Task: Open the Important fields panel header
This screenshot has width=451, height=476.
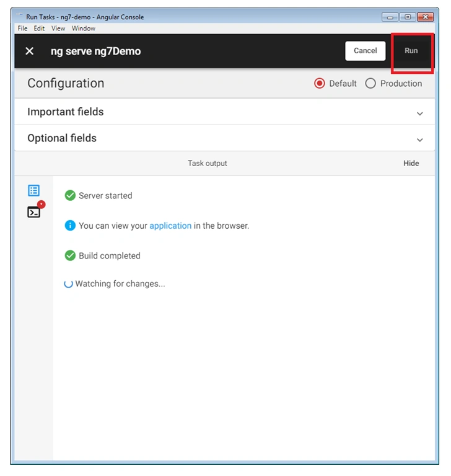Action: (x=225, y=112)
